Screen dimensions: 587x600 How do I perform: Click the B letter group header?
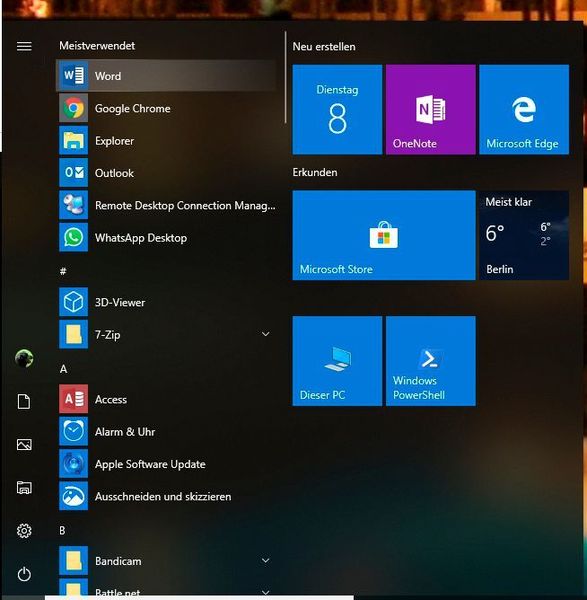coord(62,530)
